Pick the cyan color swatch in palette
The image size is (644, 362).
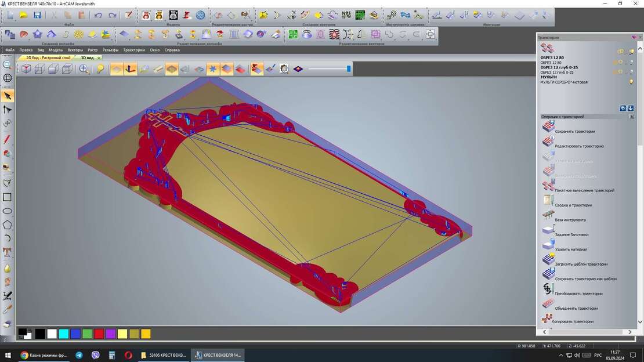click(x=63, y=334)
